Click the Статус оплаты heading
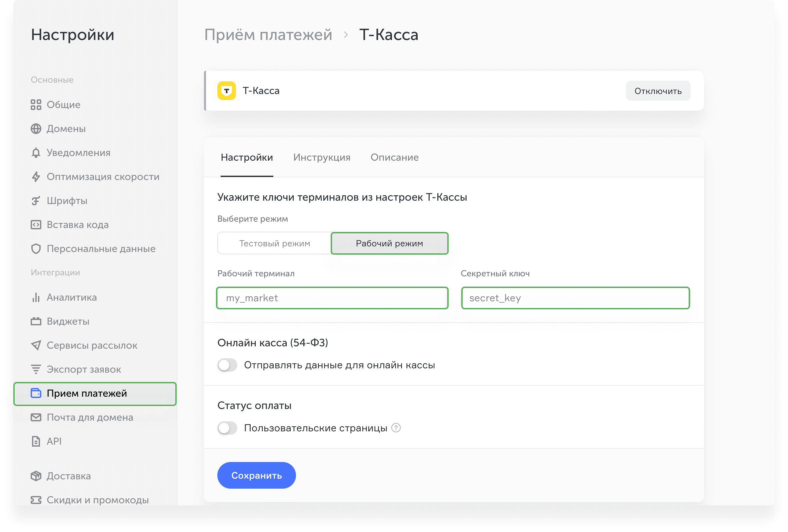The height and width of the screenshot is (532, 788). (x=254, y=406)
